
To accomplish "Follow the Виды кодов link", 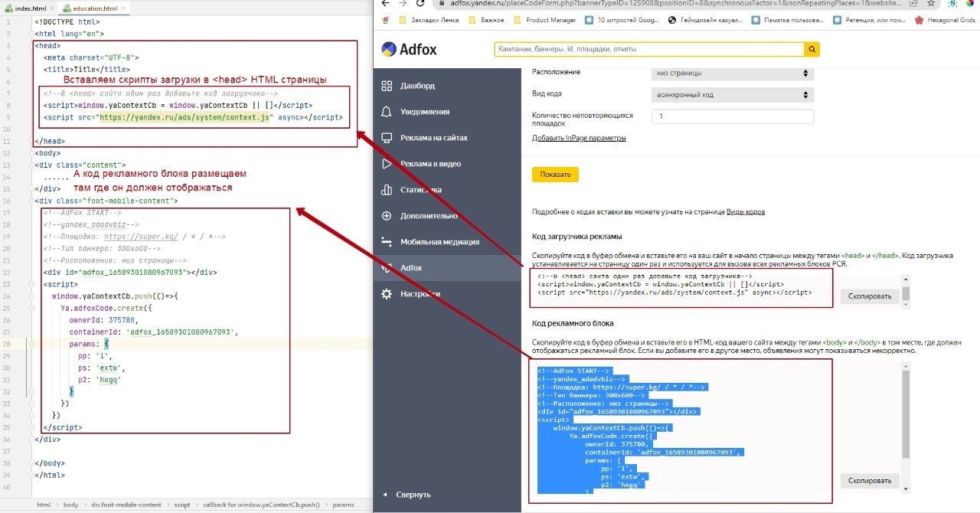I will 746,212.
